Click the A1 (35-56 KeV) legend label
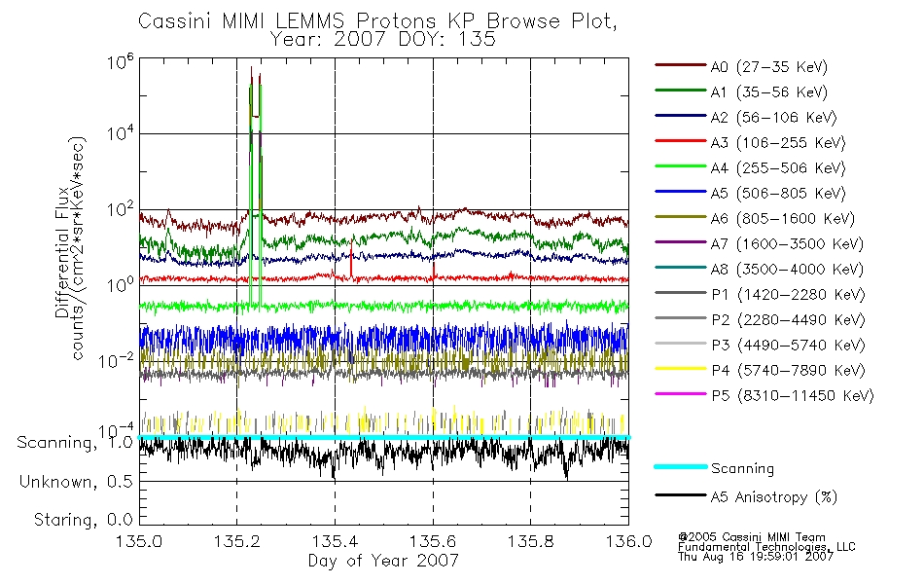 [768, 92]
